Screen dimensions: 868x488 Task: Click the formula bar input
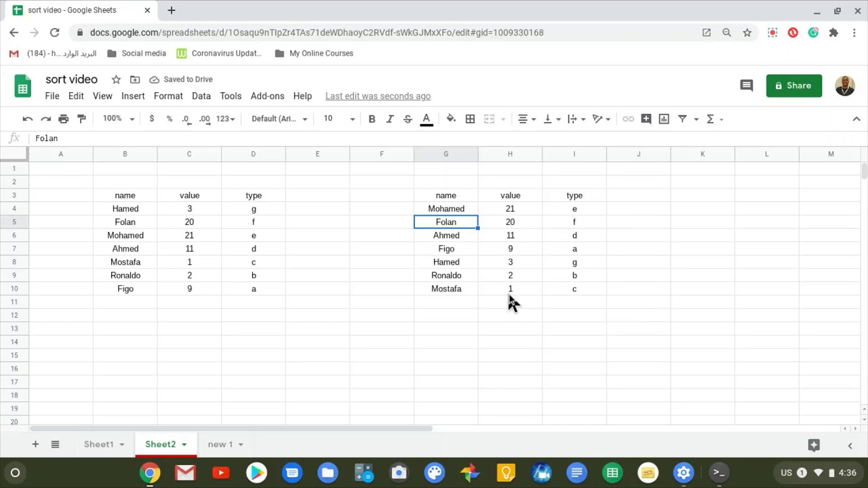[x=448, y=138]
